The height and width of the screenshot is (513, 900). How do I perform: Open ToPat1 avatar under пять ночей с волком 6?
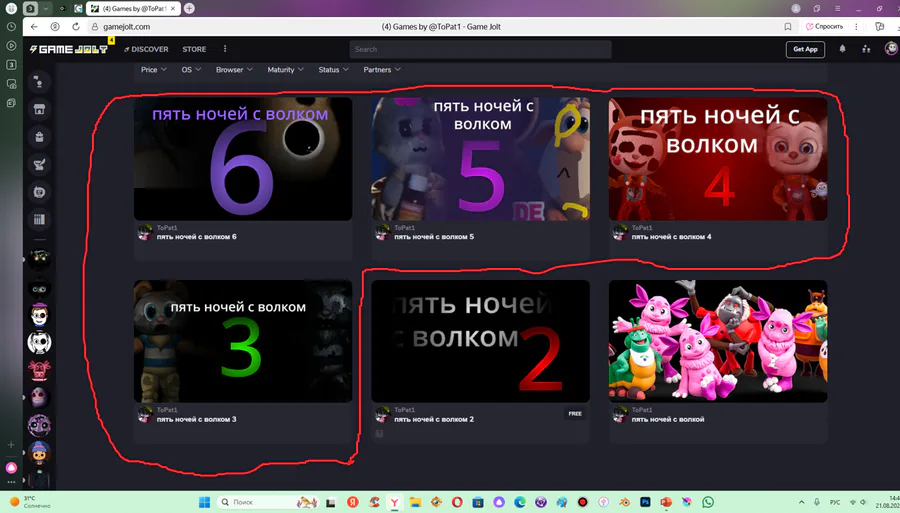point(145,232)
